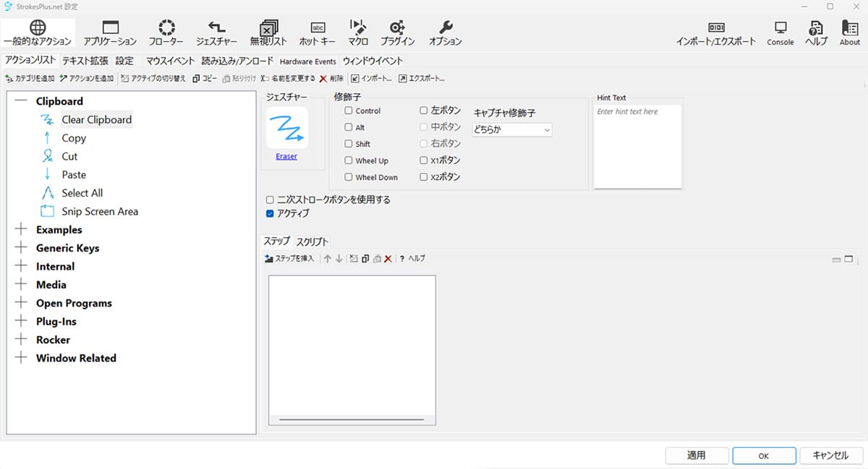868x469 pixels.
Task: Toggle the X1ボタン checkbox
Action: click(424, 160)
